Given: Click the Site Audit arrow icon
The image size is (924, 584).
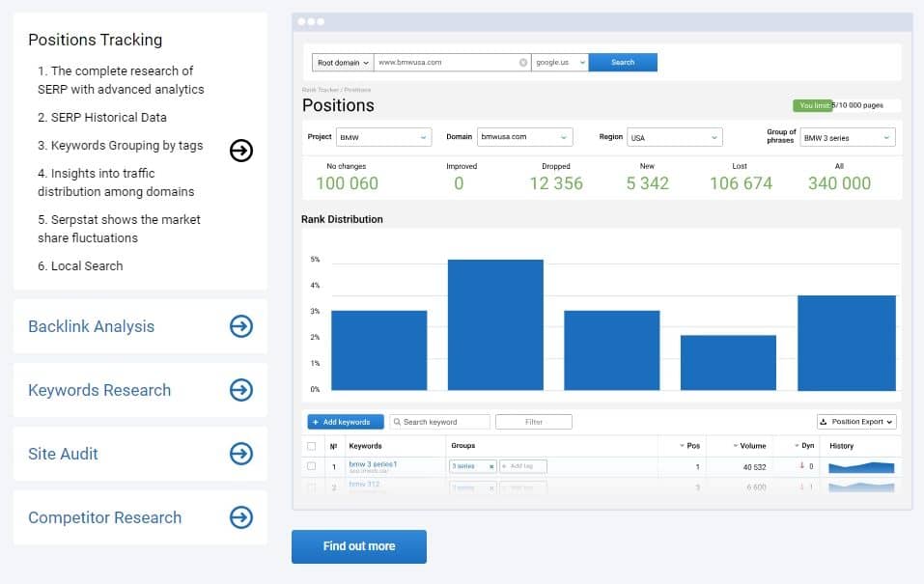Looking at the screenshot, I should pos(241,454).
